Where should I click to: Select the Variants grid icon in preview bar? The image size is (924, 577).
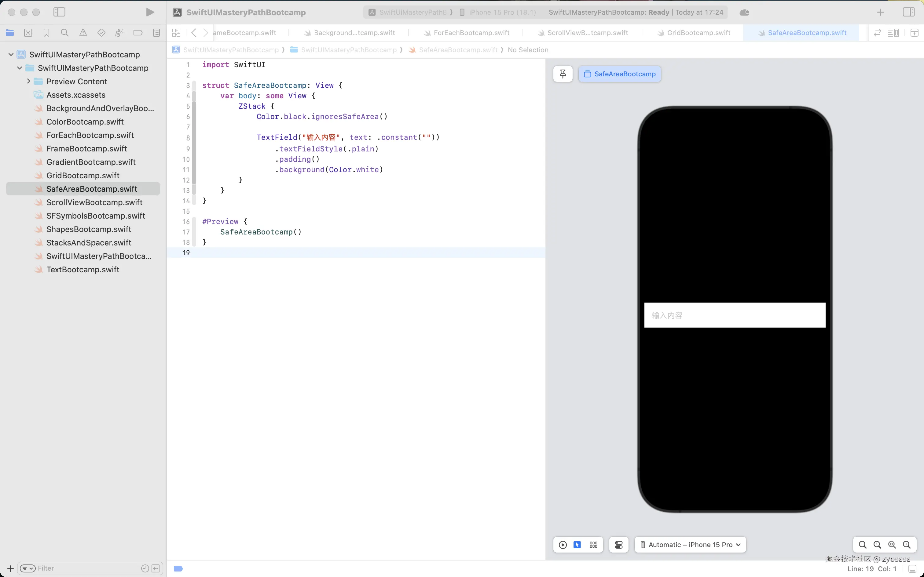pyautogui.click(x=593, y=545)
